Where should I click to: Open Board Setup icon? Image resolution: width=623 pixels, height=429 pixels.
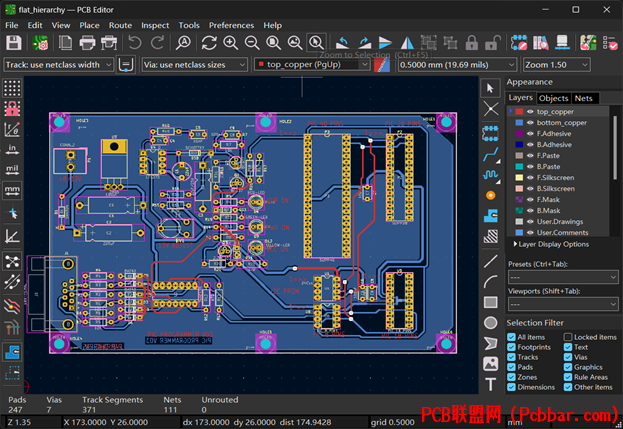[x=40, y=43]
